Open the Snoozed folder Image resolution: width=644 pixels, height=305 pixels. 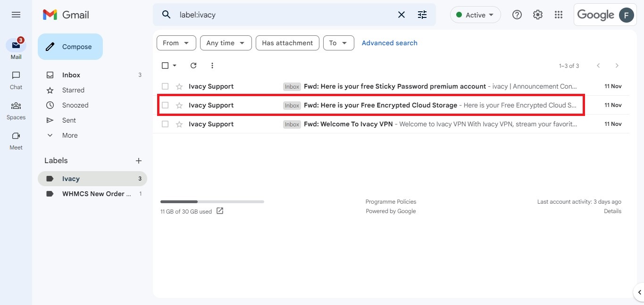click(92, 105)
